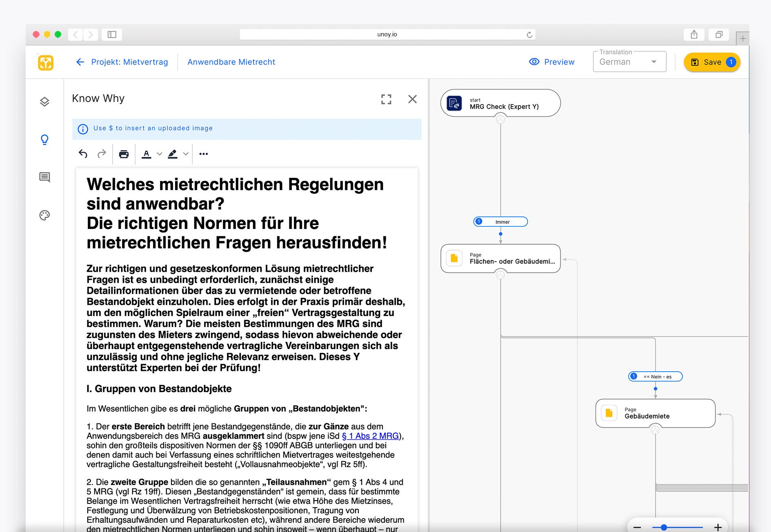The height and width of the screenshot is (532, 771).
Task: Click the canvas zoom slider handle
Action: [664, 528]
